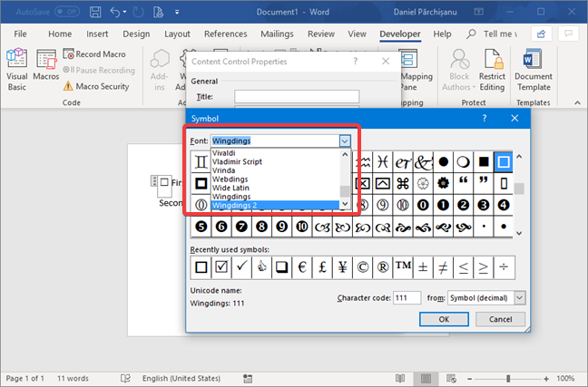Open Macro Security settings
The height and width of the screenshot is (387, 588).
coord(96,86)
